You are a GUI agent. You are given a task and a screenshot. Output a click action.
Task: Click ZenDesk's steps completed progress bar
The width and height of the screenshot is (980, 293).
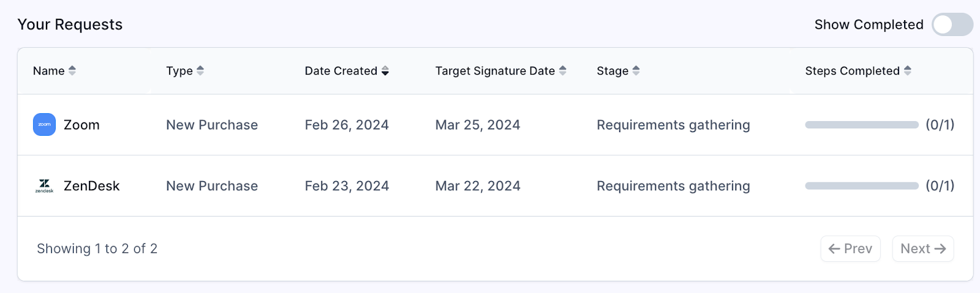[862, 186]
